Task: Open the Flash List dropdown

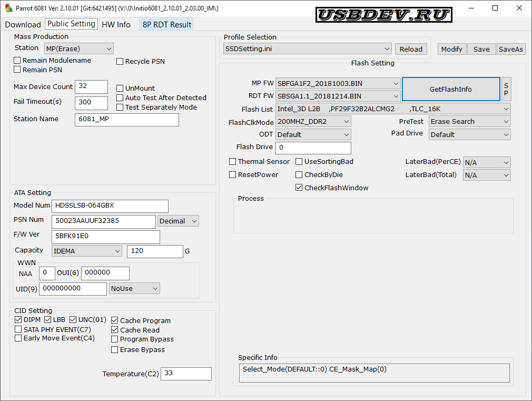Action: 393,109
